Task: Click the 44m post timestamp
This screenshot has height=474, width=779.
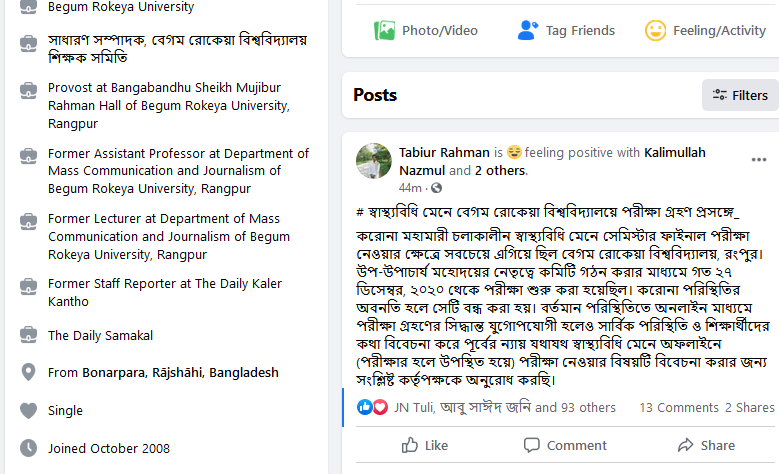Action: tap(409, 188)
